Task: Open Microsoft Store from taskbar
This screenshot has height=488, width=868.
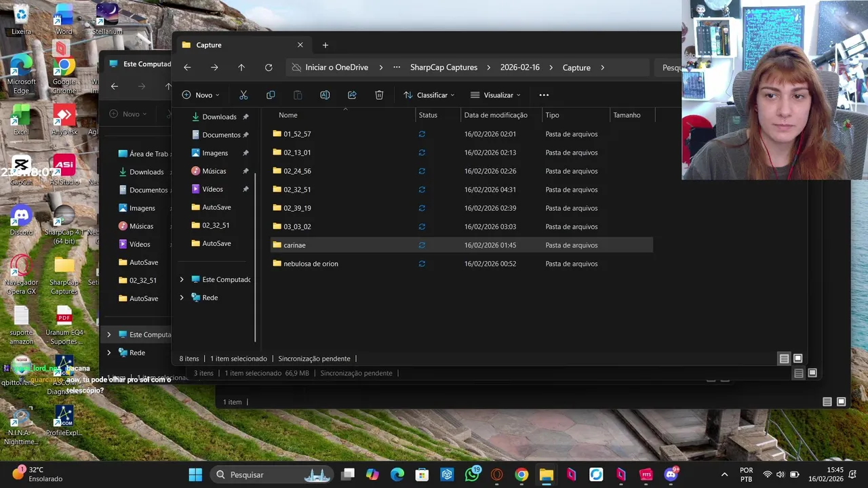Action: (422, 474)
